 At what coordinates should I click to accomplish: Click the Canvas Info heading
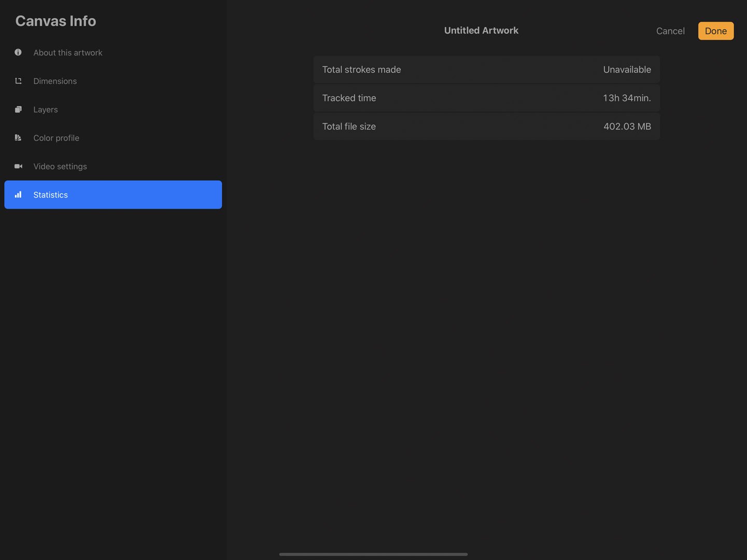(x=55, y=21)
